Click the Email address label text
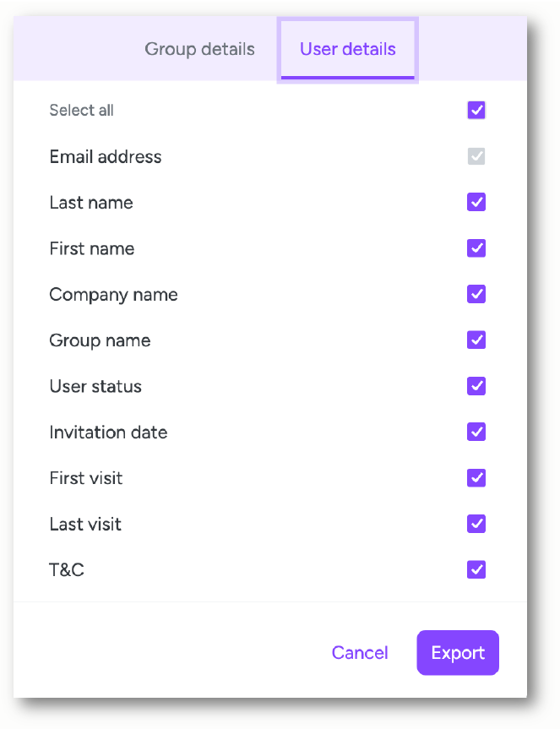 click(105, 157)
